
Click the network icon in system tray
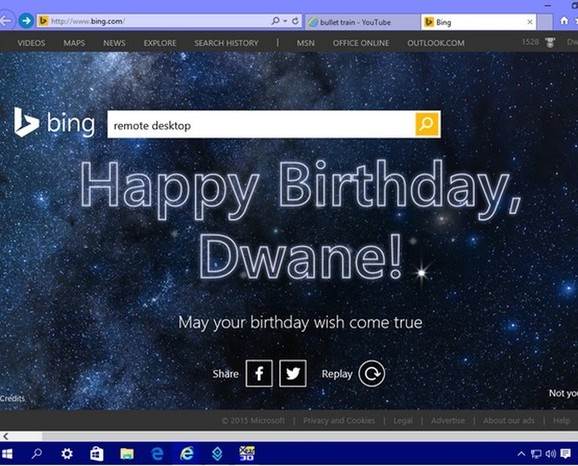tap(536, 454)
